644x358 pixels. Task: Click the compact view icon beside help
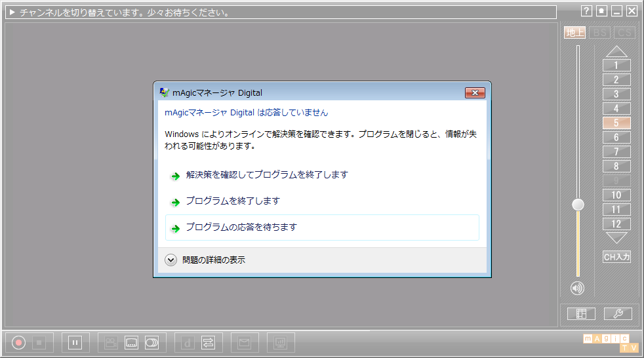click(x=601, y=11)
